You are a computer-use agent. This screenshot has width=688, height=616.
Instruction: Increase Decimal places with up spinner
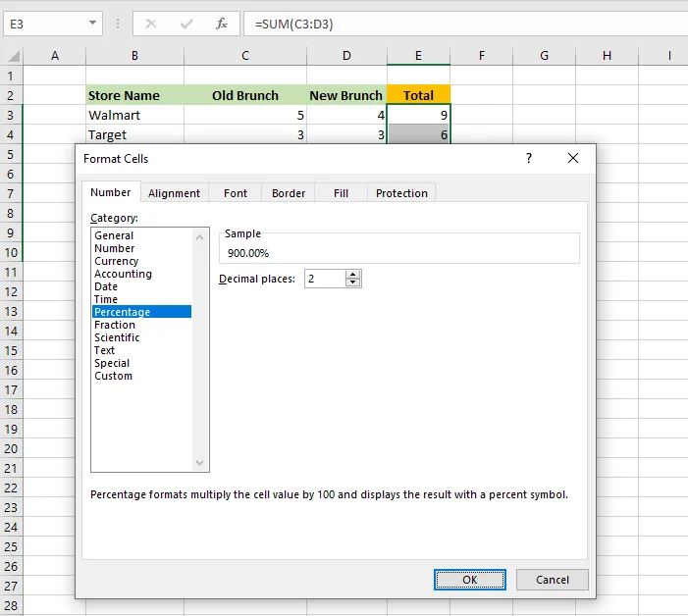coord(352,275)
